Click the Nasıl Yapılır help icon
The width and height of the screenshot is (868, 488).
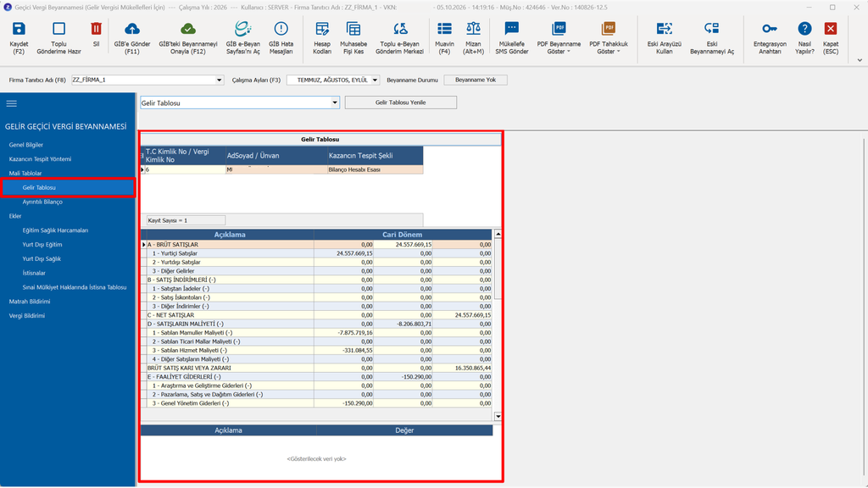click(x=804, y=29)
